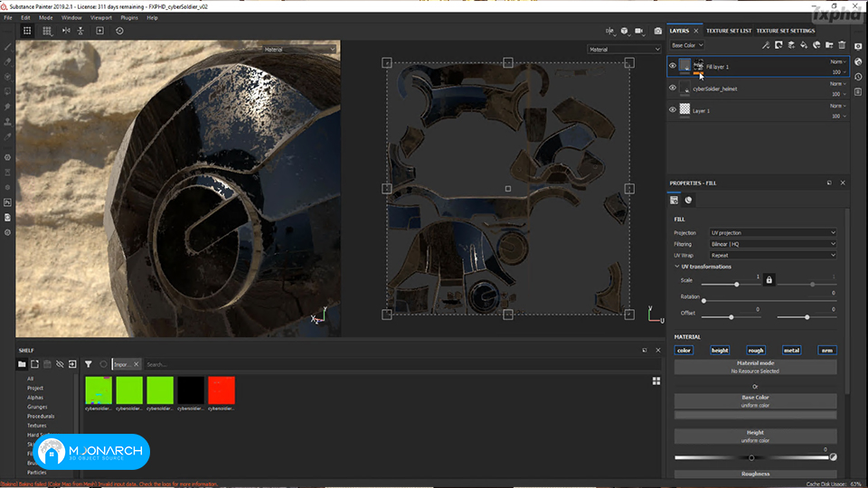
Task: Select Grunges shelf category
Action: click(x=37, y=407)
